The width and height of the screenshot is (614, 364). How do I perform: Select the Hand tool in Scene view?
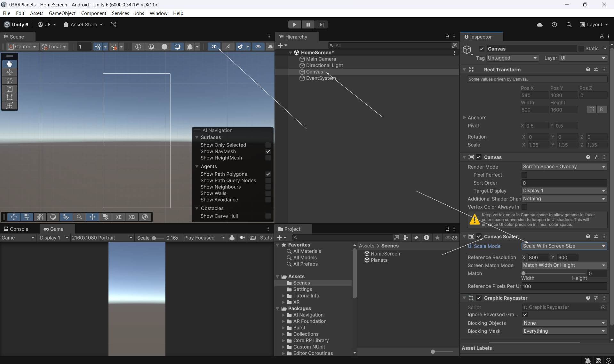(x=10, y=64)
